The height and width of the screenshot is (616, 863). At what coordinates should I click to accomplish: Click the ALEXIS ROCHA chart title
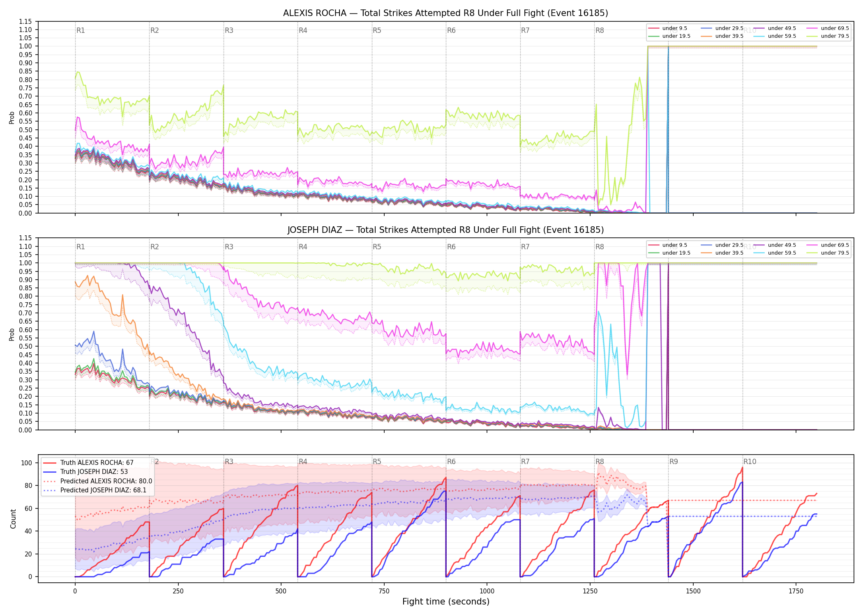445,13
